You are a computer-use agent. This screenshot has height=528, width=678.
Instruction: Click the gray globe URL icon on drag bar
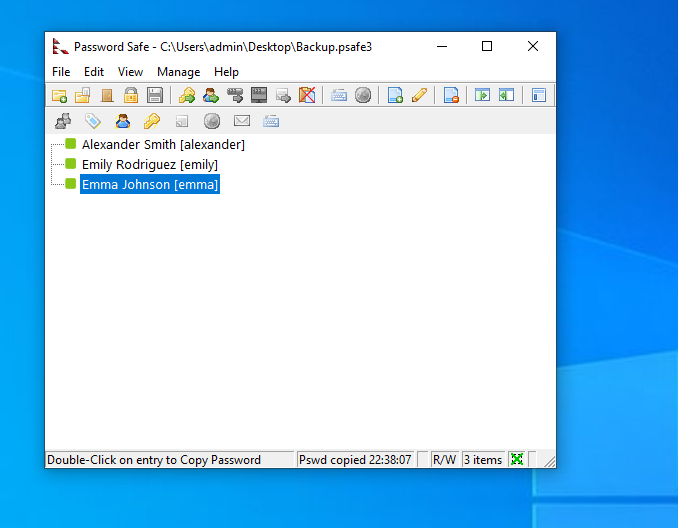point(212,121)
